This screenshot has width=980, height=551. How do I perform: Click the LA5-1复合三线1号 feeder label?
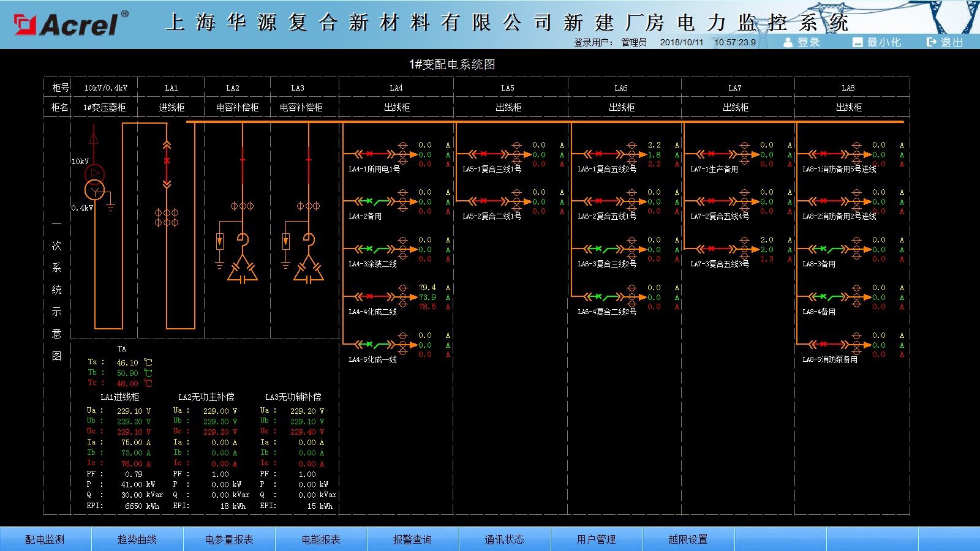(x=492, y=169)
